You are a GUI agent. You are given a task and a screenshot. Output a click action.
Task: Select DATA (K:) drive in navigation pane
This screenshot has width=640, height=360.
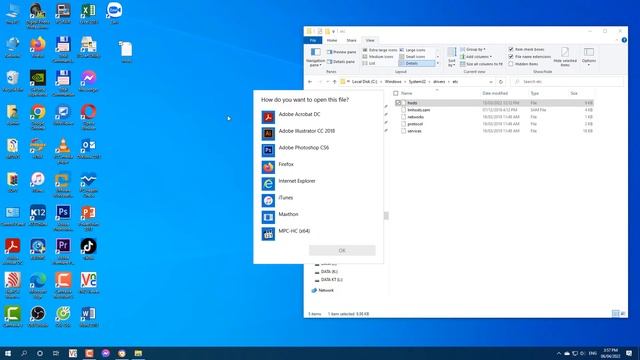click(326, 272)
